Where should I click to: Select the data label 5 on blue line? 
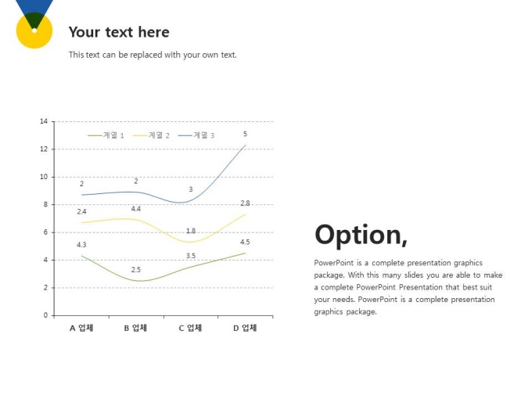click(245, 134)
